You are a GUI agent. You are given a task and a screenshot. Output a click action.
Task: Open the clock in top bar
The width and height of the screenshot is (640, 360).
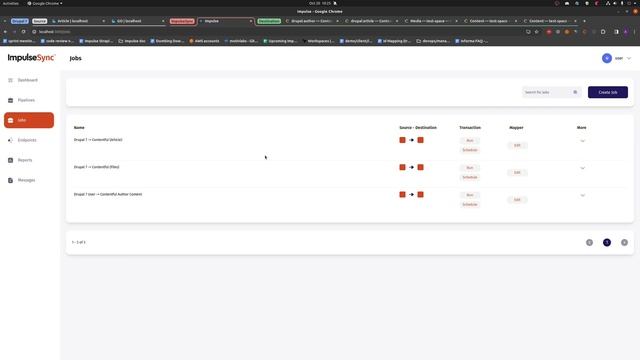[320, 3]
